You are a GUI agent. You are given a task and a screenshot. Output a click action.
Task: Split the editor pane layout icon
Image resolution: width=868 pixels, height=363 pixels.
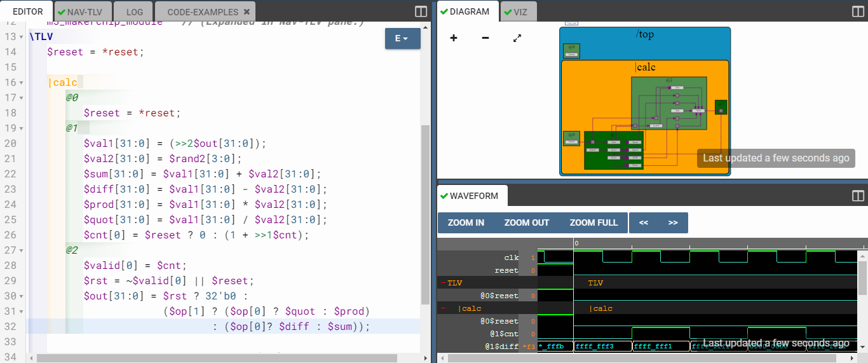[421, 11]
